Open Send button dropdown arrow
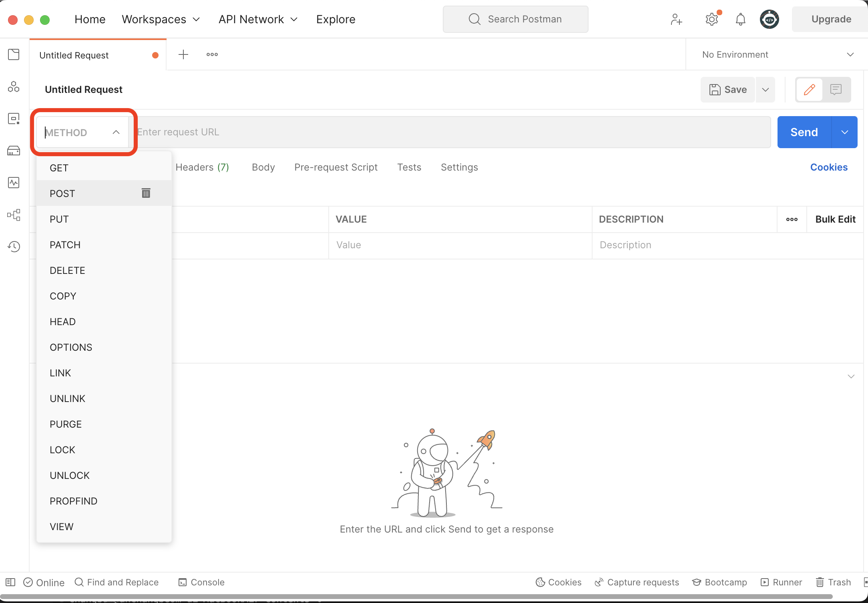 click(x=844, y=132)
